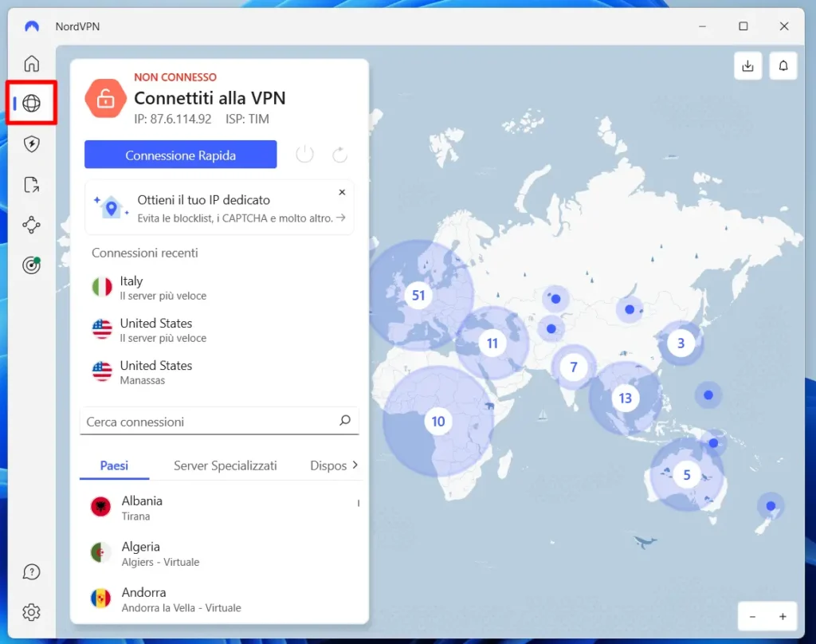Open Threat Protection shield icon
The image size is (816, 644).
32,143
